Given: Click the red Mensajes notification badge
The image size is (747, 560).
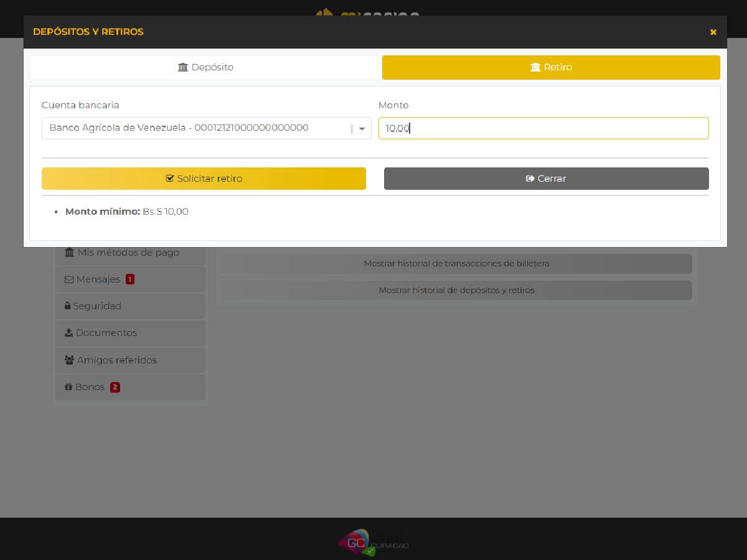Looking at the screenshot, I should tap(129, 279).
